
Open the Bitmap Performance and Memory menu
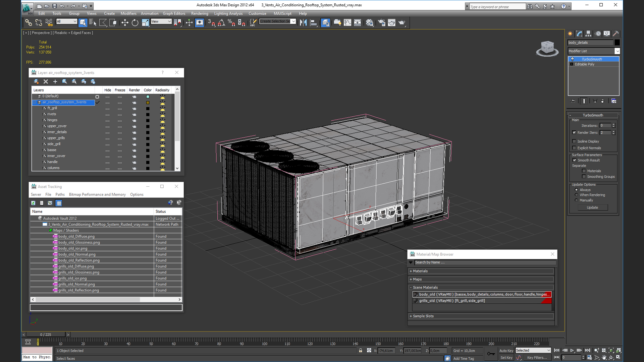click(x=97, y=194)
